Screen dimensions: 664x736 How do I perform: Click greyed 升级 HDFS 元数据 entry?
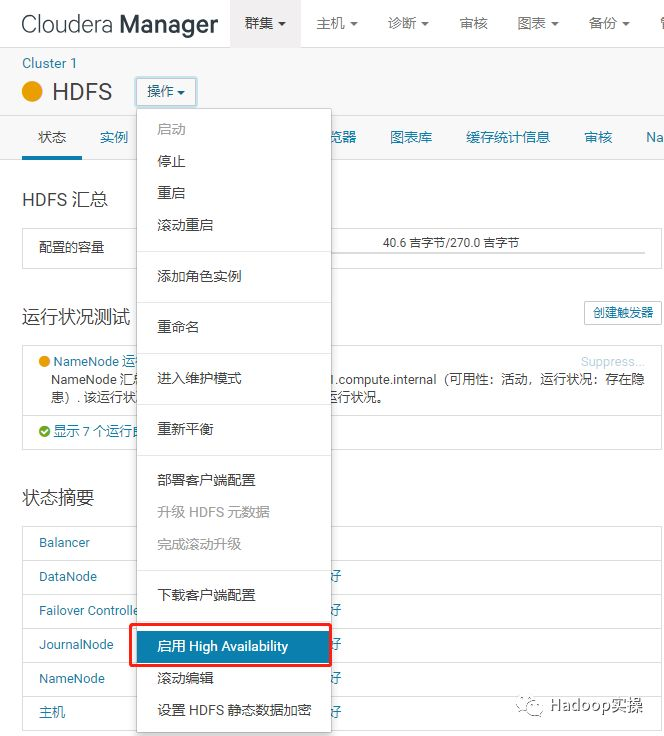click(234, 512)
